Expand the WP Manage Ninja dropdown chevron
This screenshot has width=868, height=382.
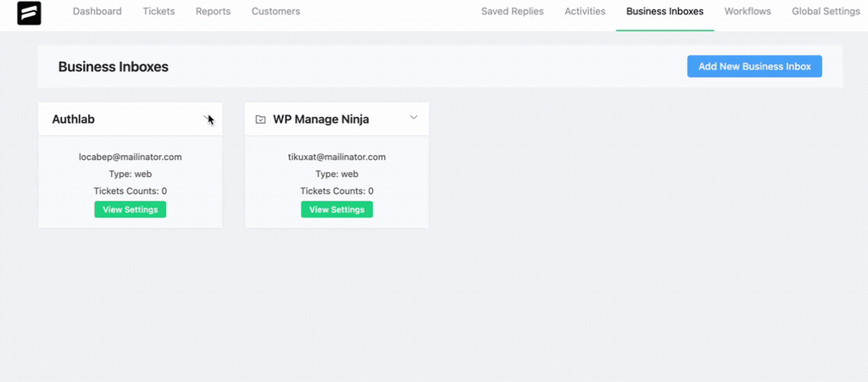tap(414, 117)
